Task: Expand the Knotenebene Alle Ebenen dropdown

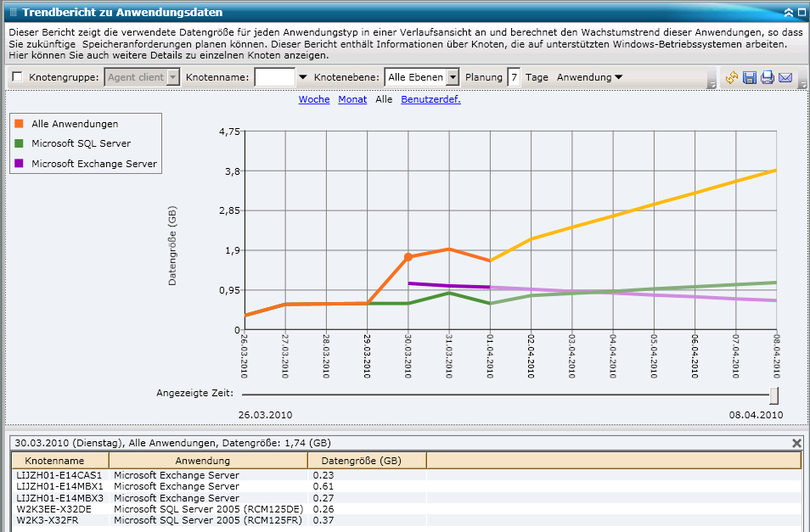Action: [x=453, y=77]
